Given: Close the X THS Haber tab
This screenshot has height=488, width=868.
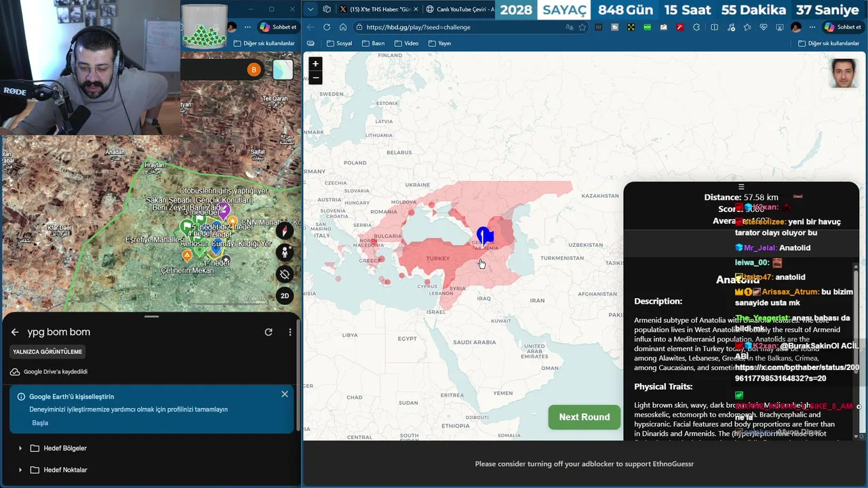Looking at the screenshot, I should (416, 9).
